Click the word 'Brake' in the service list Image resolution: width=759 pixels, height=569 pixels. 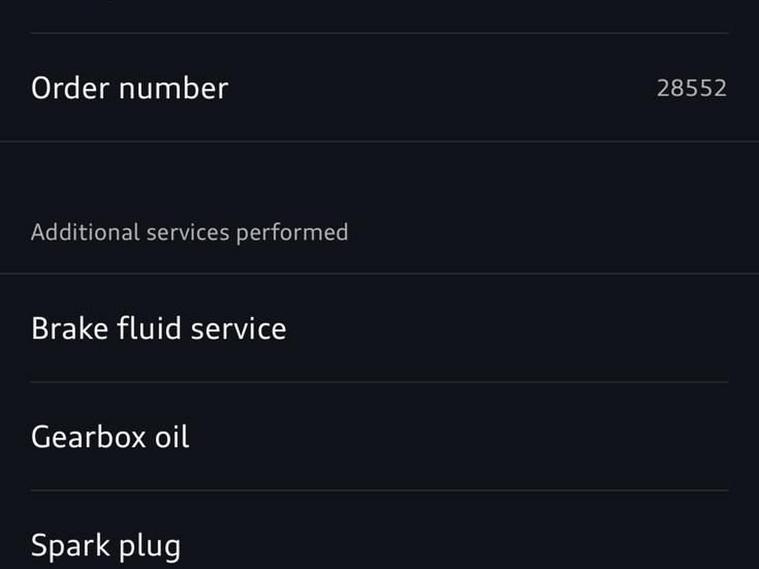66,328
